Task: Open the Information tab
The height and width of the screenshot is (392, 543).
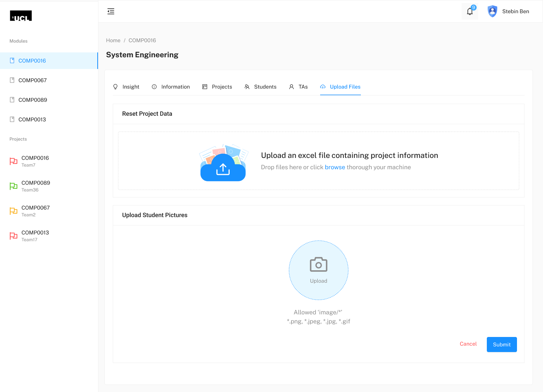Action: click(x=171, y=87)
